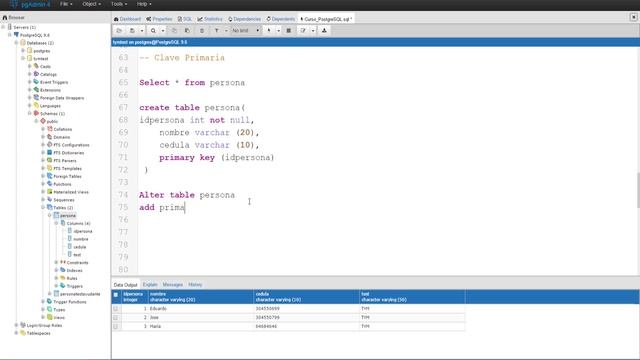
Task: Click the Save File toolbar icon
Action: tap(132, 31)
